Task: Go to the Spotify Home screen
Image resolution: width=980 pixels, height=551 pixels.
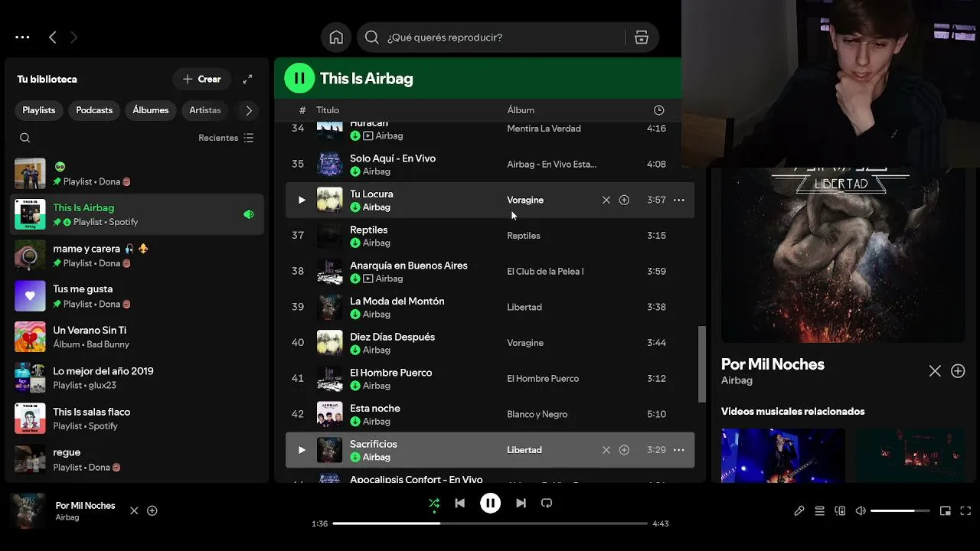Action: click(336, 37)
